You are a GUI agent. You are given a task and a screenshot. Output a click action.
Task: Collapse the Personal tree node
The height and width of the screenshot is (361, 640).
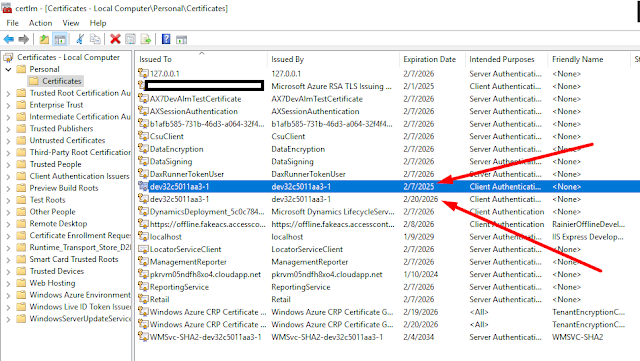[8, 69]
